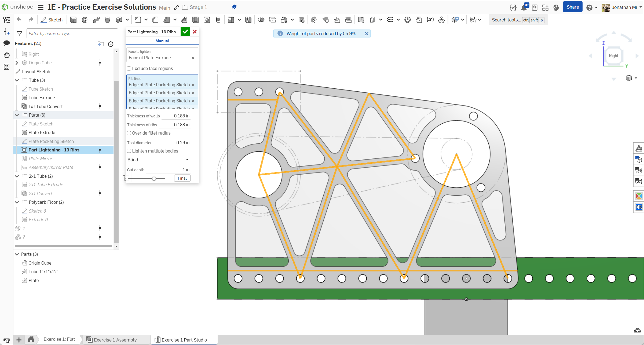
Task: Check Lighten multiple bodies option
Action: [129, 151]
